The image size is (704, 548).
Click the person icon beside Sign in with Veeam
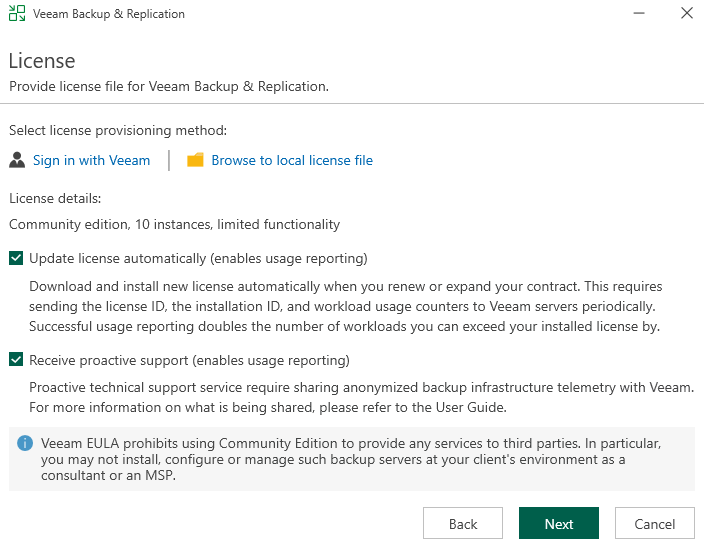click(x=17, y=160)
